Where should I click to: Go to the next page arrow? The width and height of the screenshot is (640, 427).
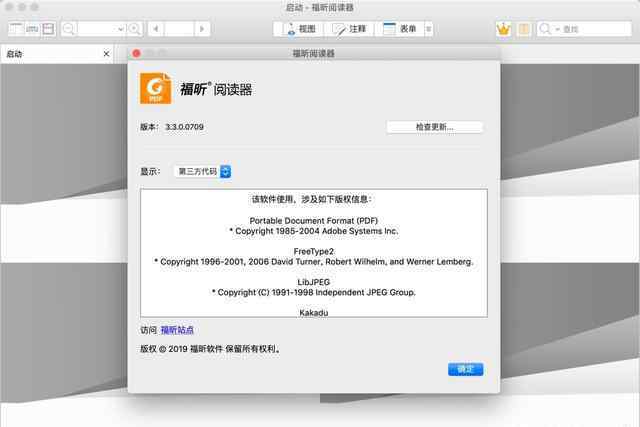[x=202, y=29]
